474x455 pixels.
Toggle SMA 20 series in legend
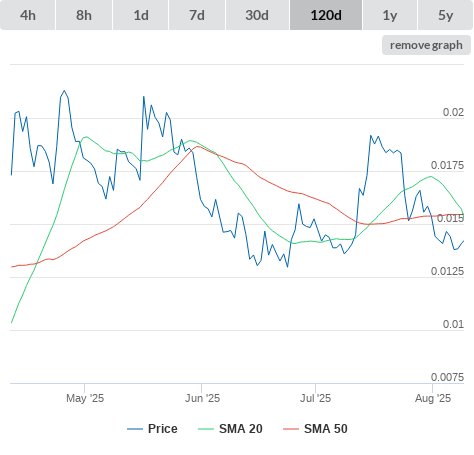click(230, 429)
